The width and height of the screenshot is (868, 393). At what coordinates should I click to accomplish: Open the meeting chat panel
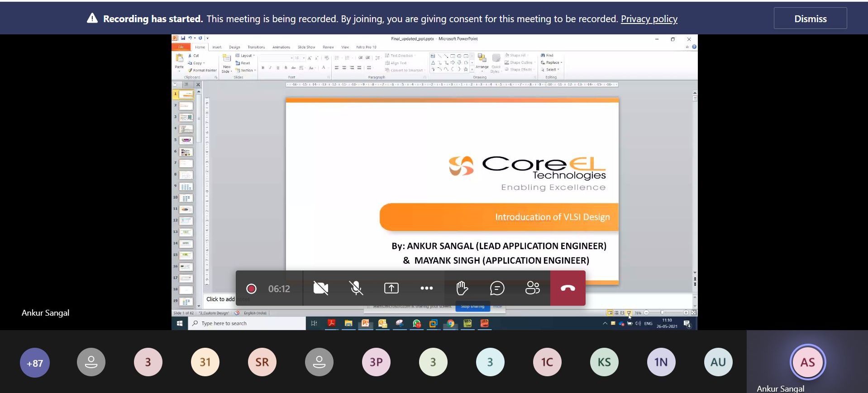[x=497, y=288]
